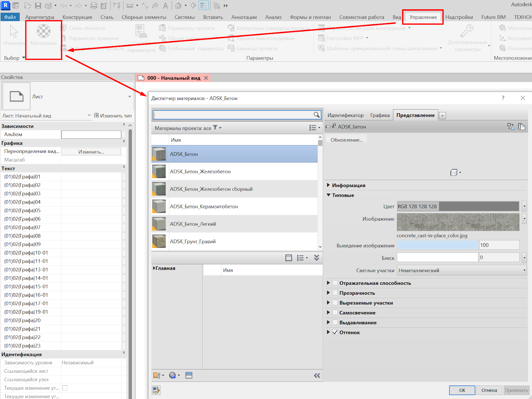The width and height of the screenshot is (532, 399).
Task: Click the Выведение изображения slider
Action: [438, 245]
